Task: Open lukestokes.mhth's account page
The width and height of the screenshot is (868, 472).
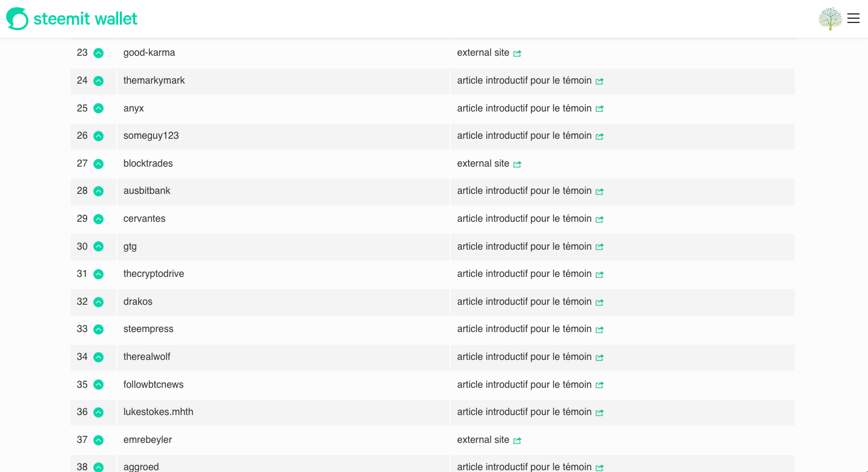Action: pyautogui.click(x=159, y=412)
